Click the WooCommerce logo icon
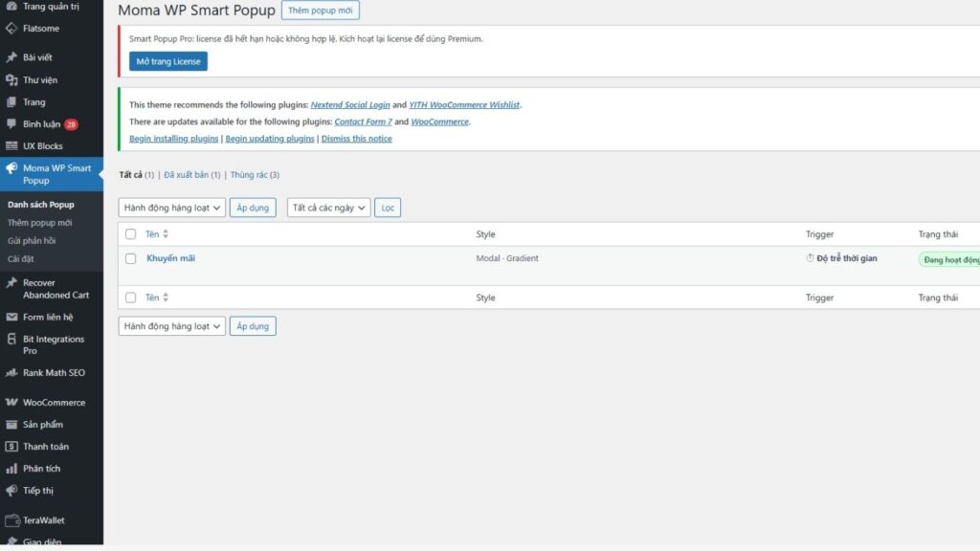 pyautogui.click(x=11, y=403)
